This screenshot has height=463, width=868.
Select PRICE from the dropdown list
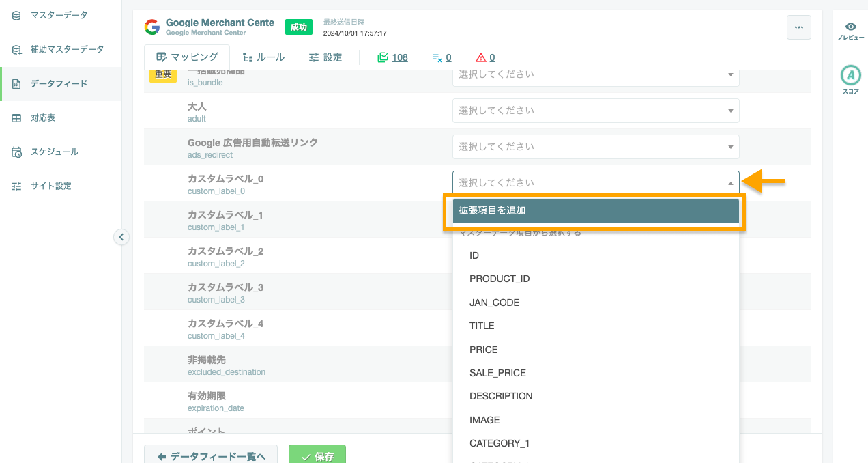(596, 350)
